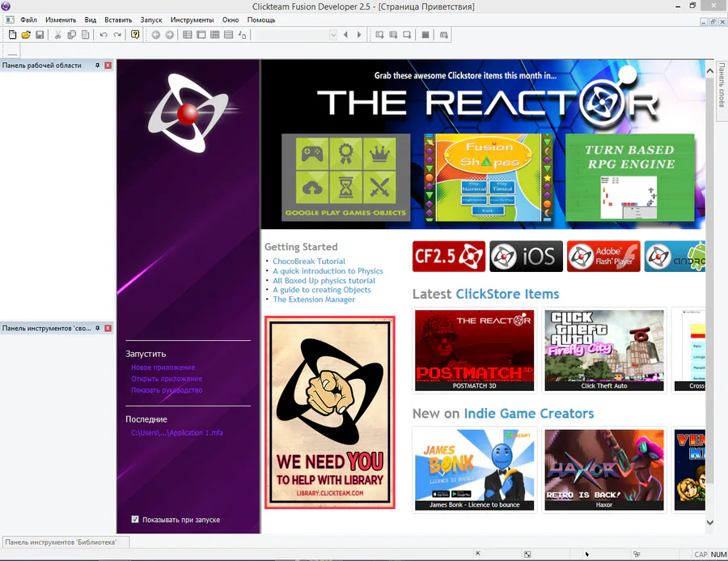The height and width of the screenshot is (561, 728).
Task: Open the Data elements icon
Action: click(x=243, y=35)
